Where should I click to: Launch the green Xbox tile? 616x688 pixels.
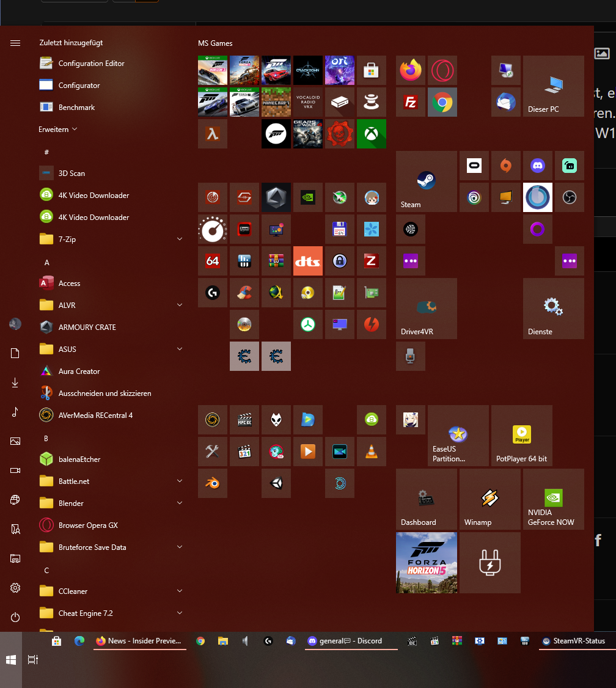pyautogui.click(x=371, y=134)
